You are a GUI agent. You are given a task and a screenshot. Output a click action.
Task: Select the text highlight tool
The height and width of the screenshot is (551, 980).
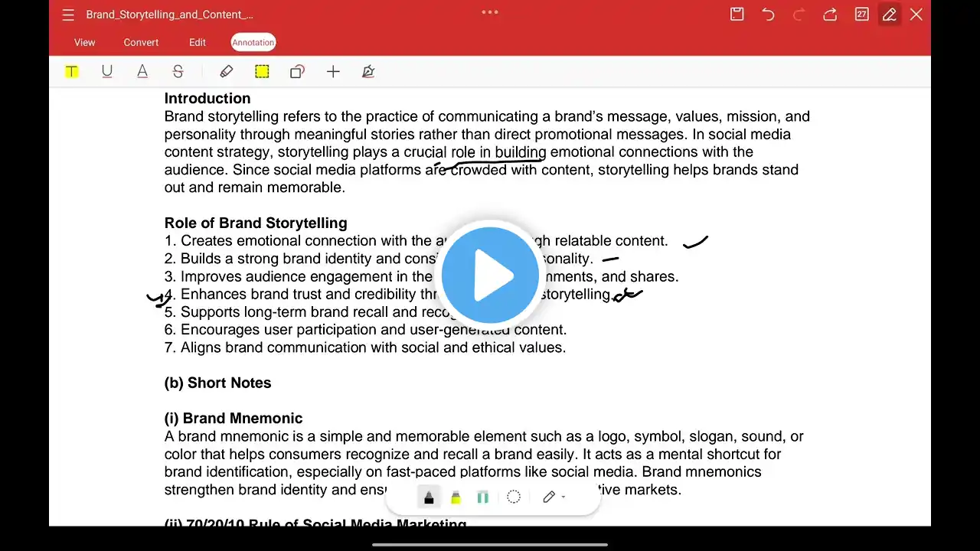pyautogui.click(x=71, y=71)
